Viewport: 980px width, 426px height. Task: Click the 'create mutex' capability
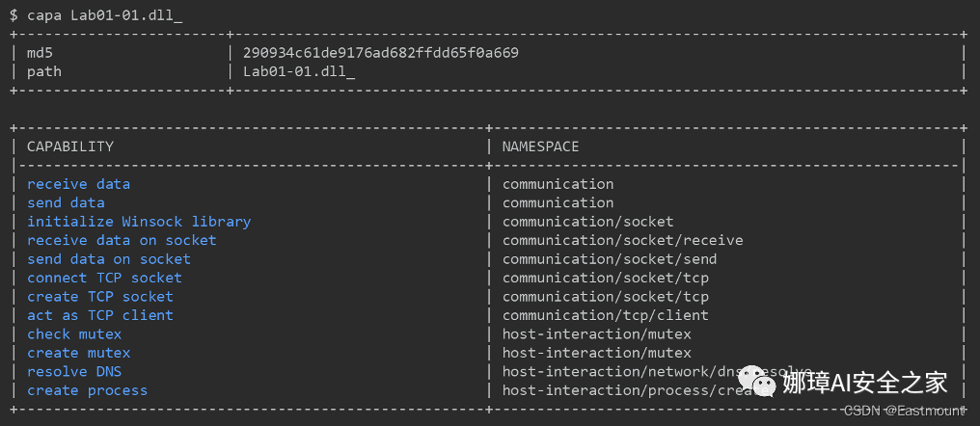point(79,353)
